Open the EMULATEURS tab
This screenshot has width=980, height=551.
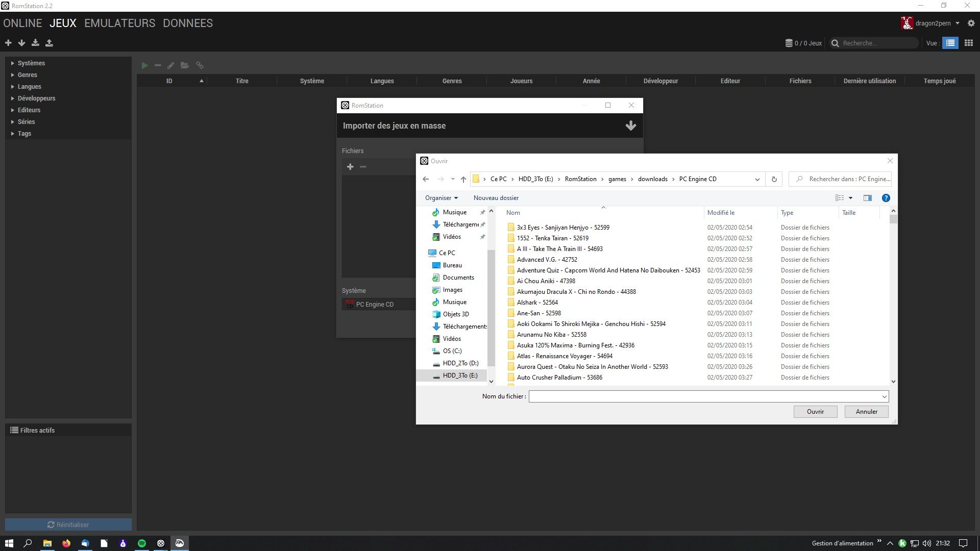[119, 23]
